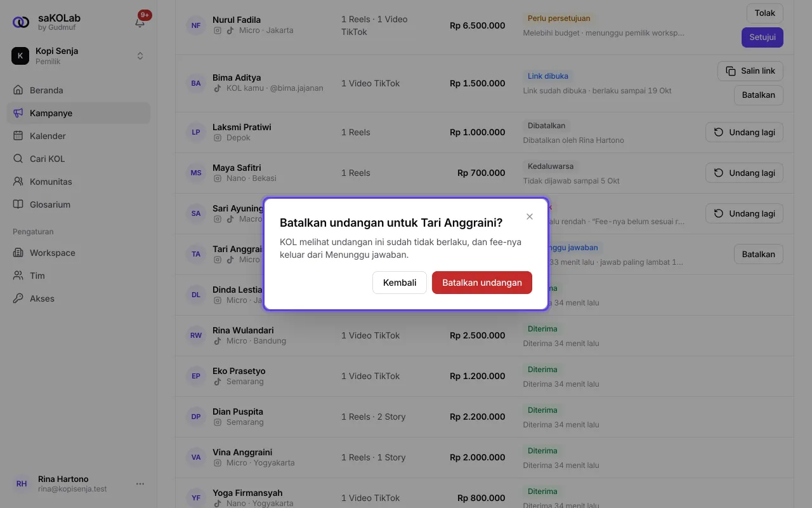Click the Rp 2.500.000 fee amount
812x508 pixels.
478,335
